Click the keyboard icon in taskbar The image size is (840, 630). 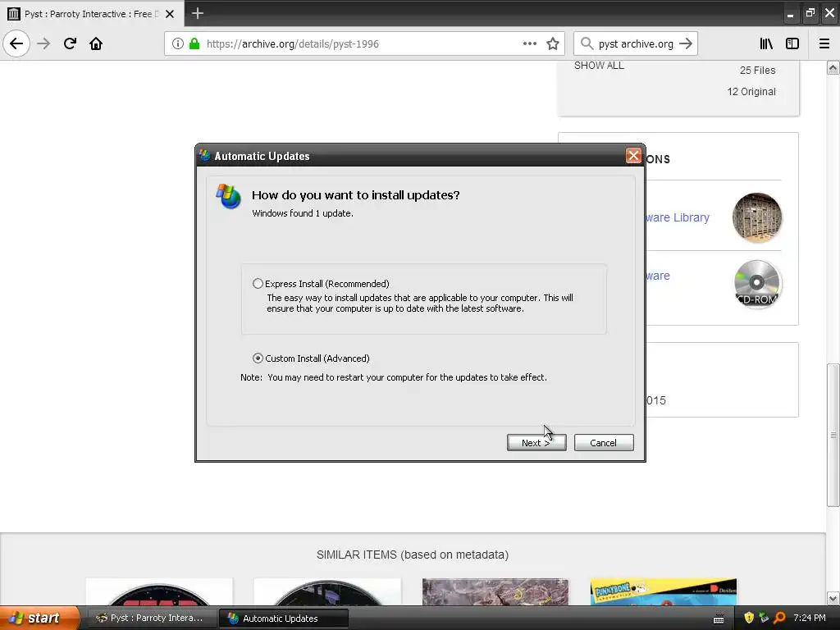[719, 619]
